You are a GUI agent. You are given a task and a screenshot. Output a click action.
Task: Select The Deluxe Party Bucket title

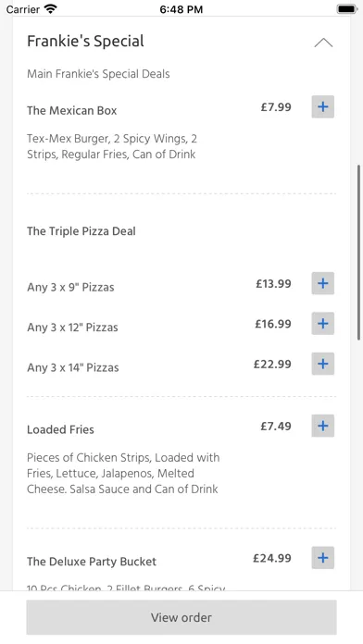pyautogui.click(x=92, y=562)
